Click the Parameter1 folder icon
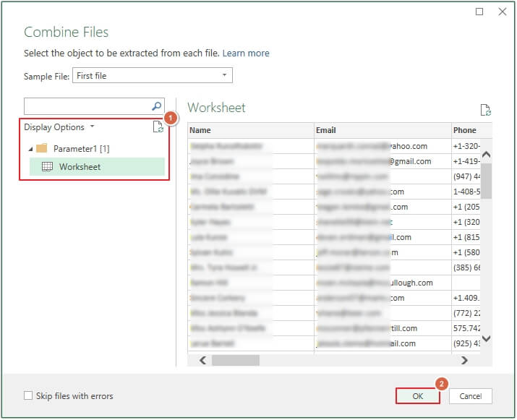This screenshot has width=517, height=420. click(42, 148)
